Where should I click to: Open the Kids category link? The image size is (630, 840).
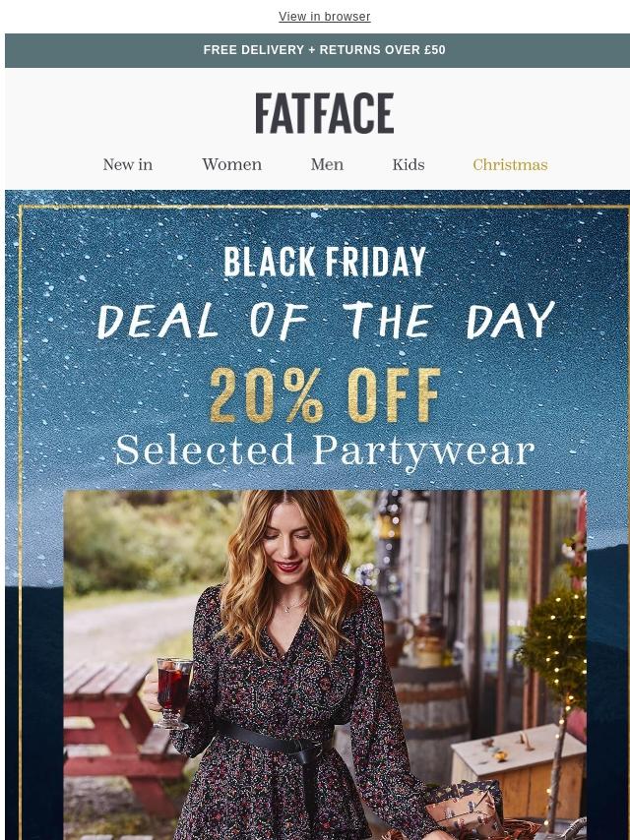click(x=409, y=164)
